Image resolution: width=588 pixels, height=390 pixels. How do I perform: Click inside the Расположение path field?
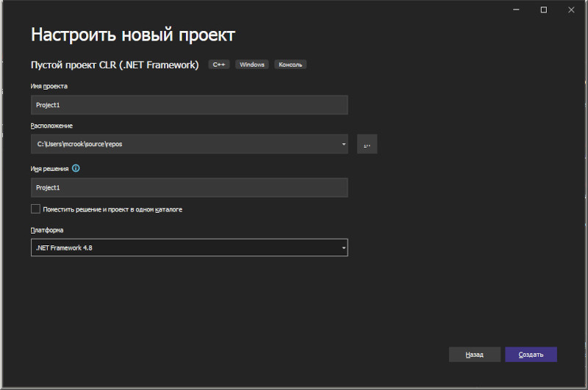[185, 144]
